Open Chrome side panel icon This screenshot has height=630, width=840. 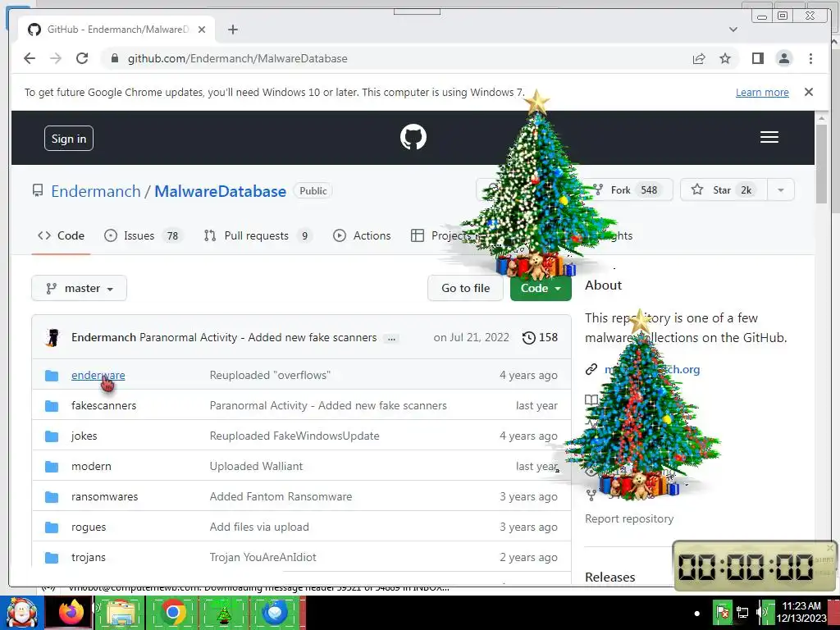[x=757, y=58]
